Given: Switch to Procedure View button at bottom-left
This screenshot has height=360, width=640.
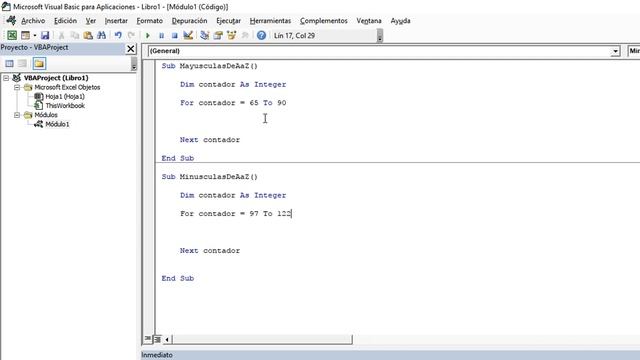Looking at the screenshot, I should pyautogui.click(x=147, y=339).
